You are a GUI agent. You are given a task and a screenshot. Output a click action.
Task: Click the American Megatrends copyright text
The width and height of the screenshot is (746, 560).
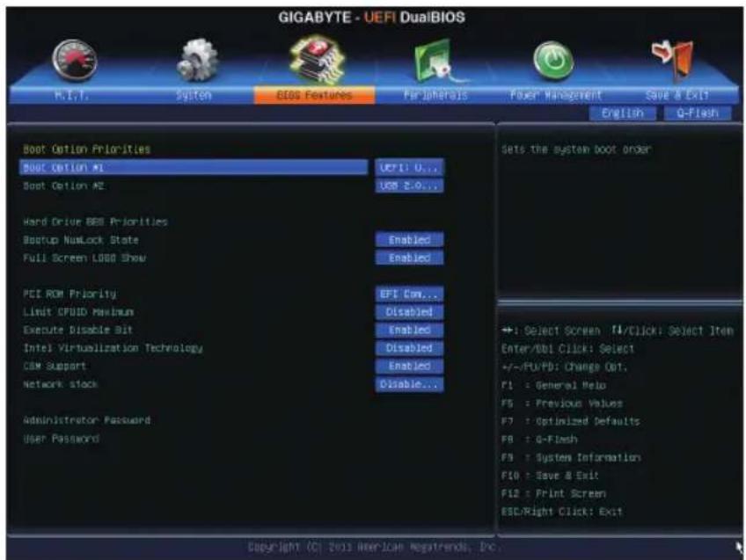[372, 547]
